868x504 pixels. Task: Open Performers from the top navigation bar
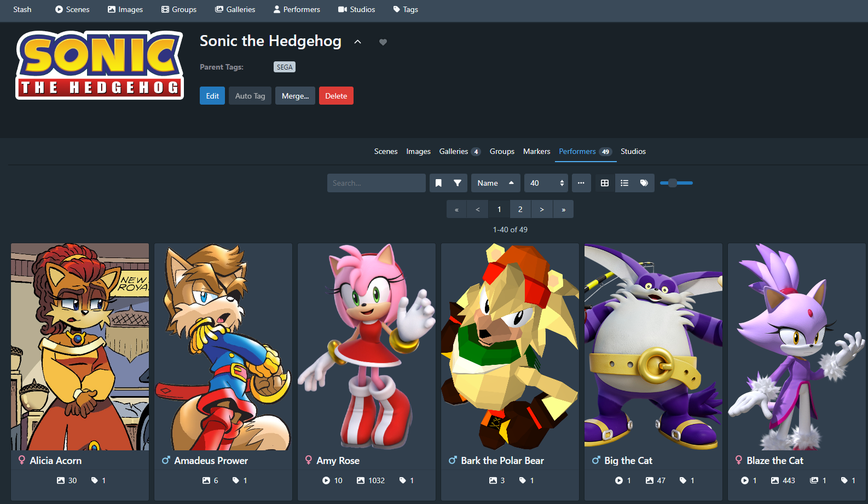click(x=297, y=9)
